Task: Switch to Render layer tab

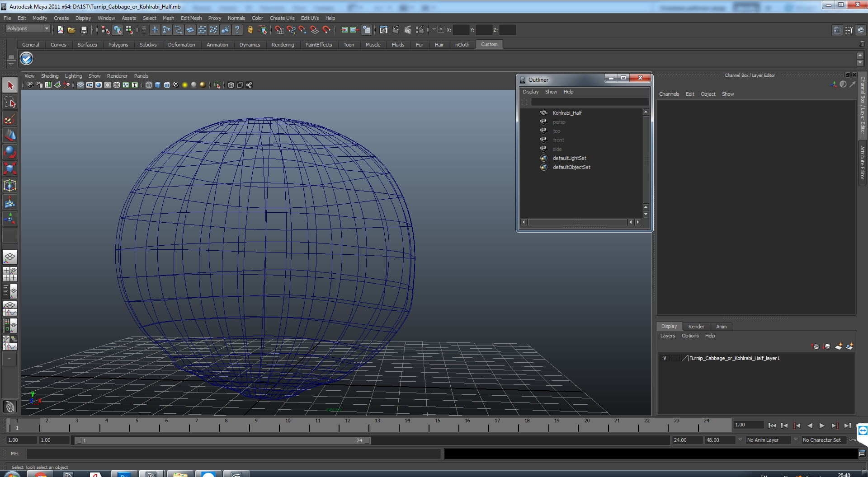Action: [x=696, y=327]
